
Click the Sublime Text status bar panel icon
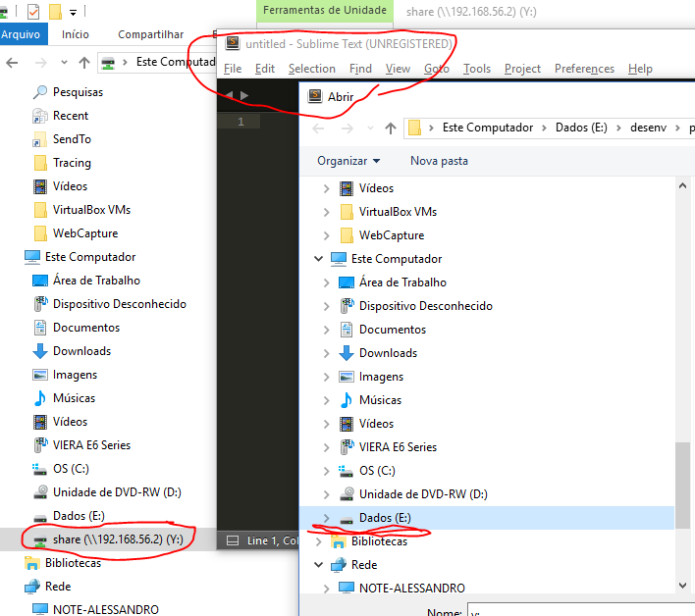pos(232,540)
